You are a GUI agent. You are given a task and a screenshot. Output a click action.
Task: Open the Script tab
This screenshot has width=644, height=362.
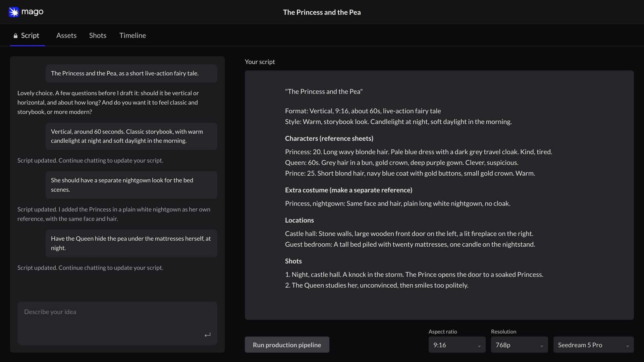tap(28, 35)
